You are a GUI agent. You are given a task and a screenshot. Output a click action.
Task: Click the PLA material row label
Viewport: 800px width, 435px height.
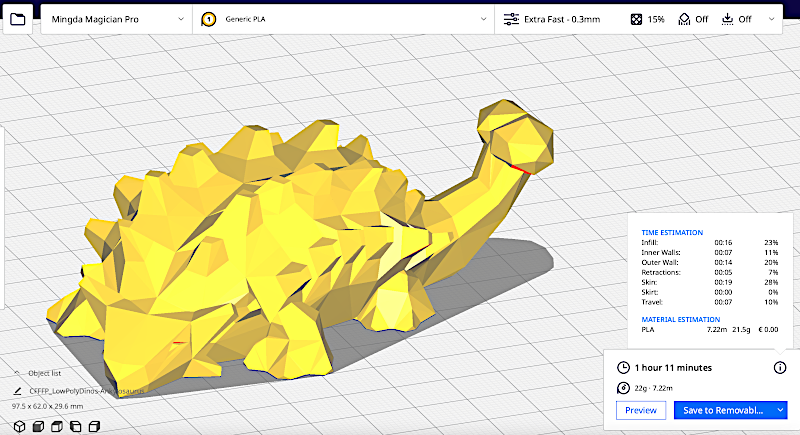tap(647, 329)
